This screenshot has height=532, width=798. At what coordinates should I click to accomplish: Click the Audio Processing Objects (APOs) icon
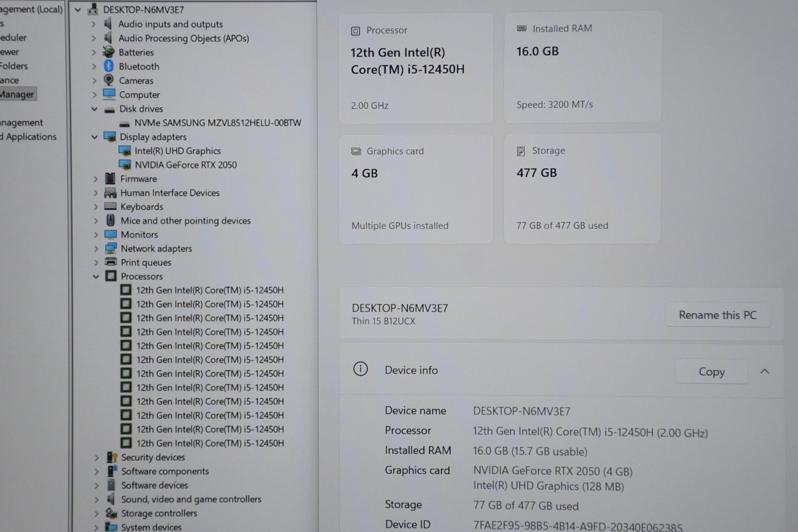click(108, 38)
